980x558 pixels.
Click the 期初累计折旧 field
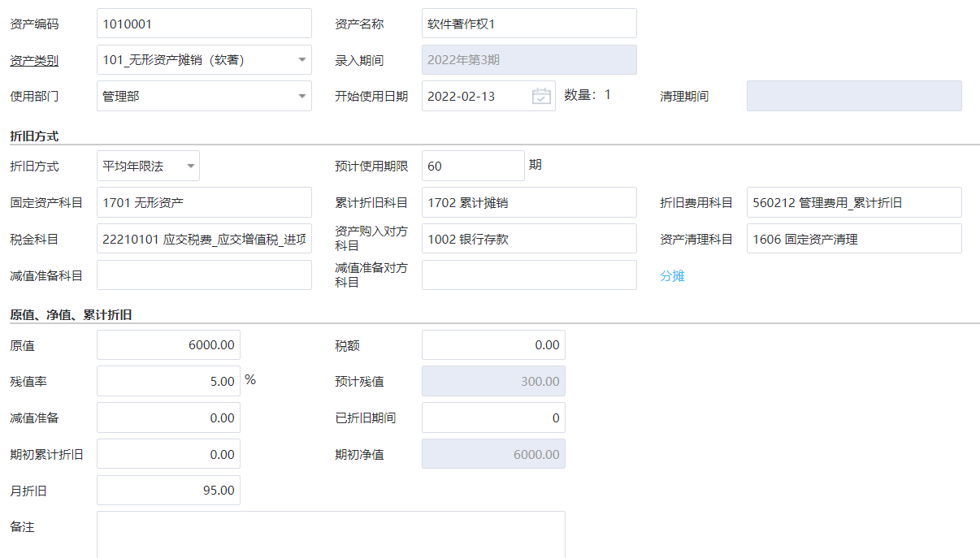[x=168, y=454]
